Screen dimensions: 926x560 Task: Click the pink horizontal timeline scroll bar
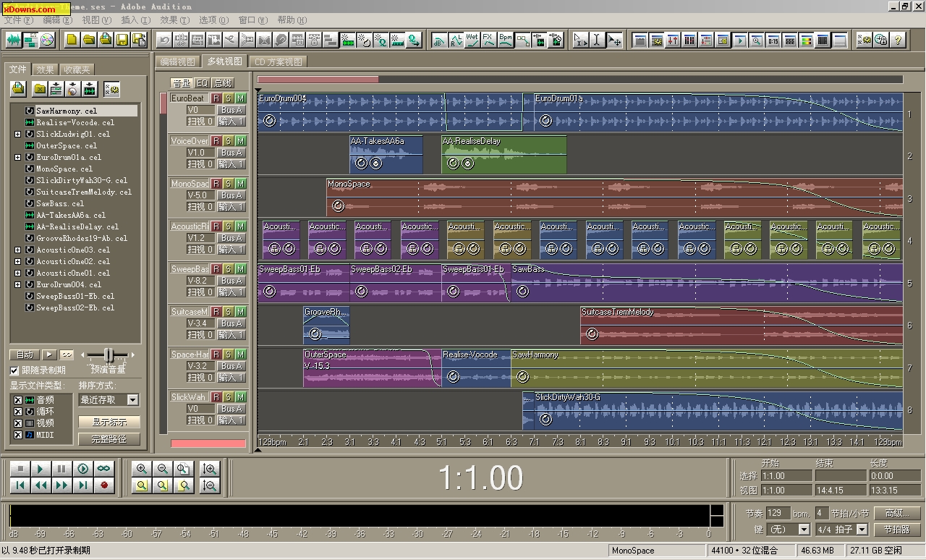point(318,80)
